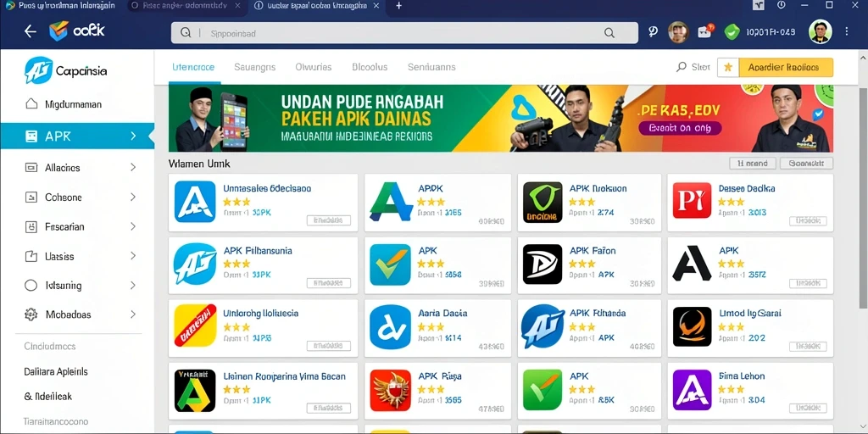
Task: Click the Fnscarian sidebar icon
Action: pyautogui.click(x=31, y=226)
